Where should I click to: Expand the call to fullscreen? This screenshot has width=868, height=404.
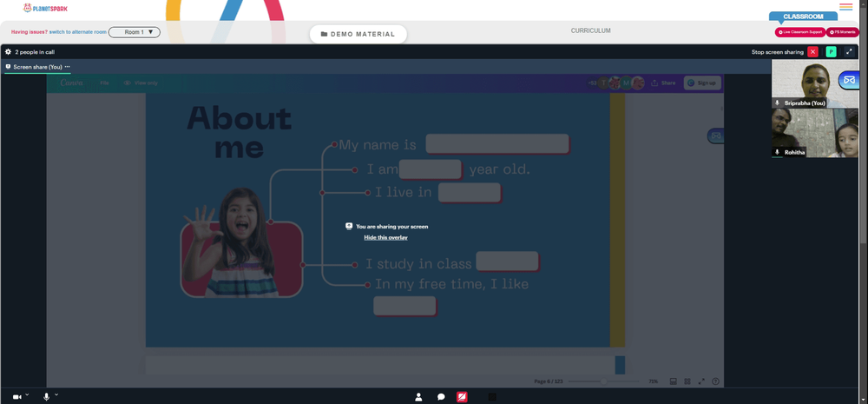tap(849, 51)
